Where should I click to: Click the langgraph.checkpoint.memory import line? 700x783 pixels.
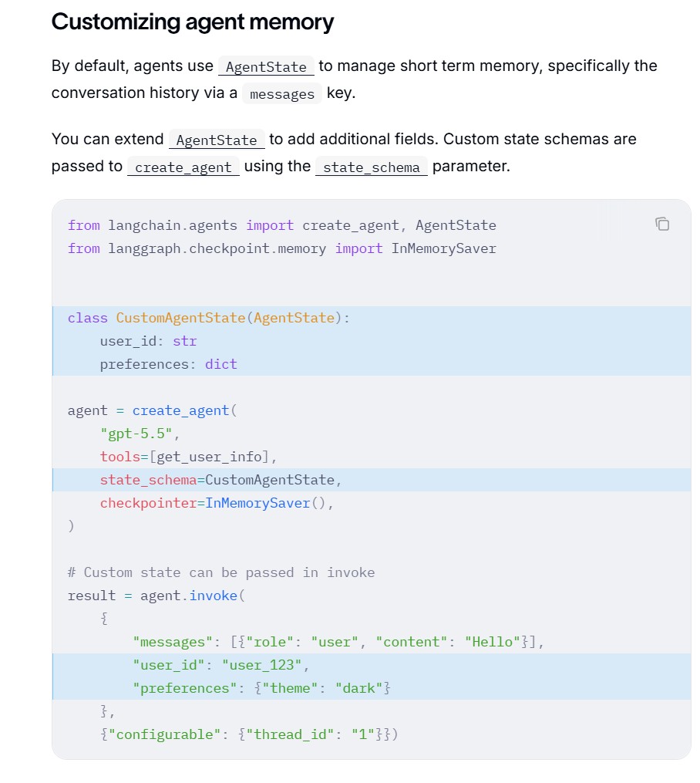(x=282, y=248)
